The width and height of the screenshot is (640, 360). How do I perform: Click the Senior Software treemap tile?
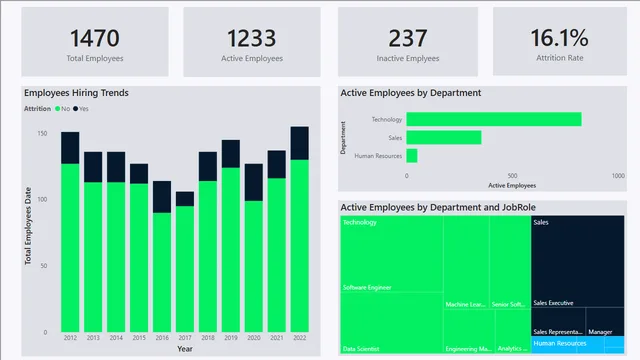pos(510,262)
